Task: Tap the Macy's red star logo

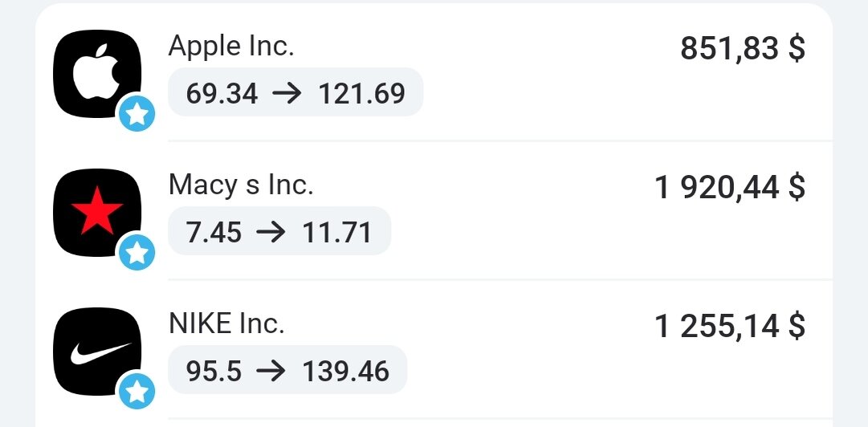Action: tap(97, 213)
